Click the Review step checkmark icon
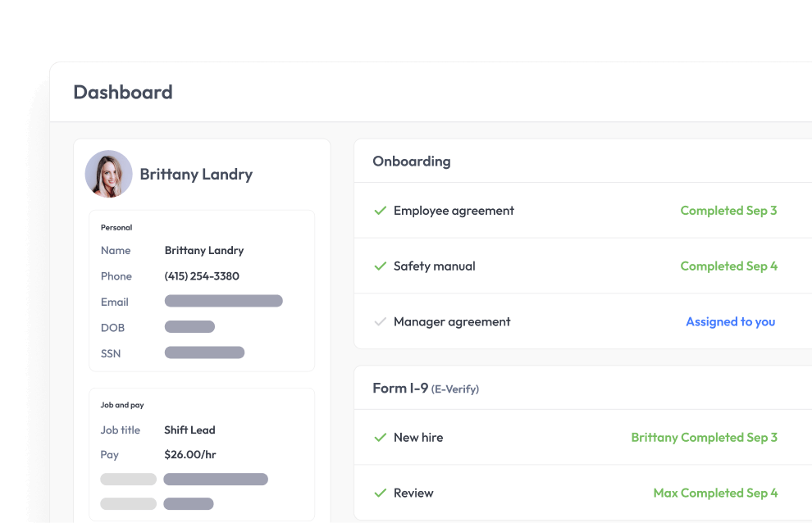812x523 pixels. (x=380, y=493)
